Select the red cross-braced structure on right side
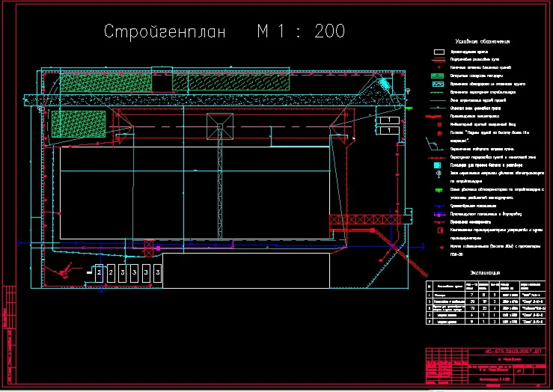This screenshot has width=553, height=392. (365, 220)
